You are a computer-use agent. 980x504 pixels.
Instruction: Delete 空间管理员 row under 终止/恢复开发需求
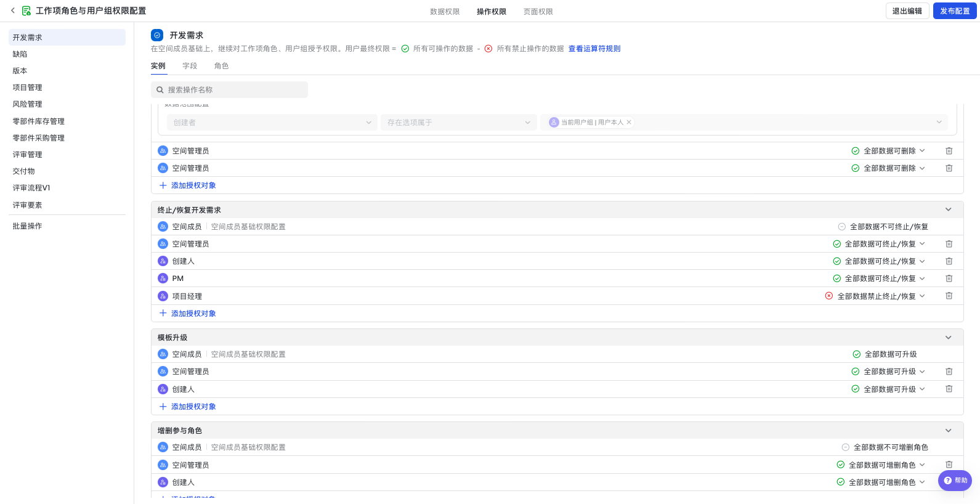pos(949,244)
